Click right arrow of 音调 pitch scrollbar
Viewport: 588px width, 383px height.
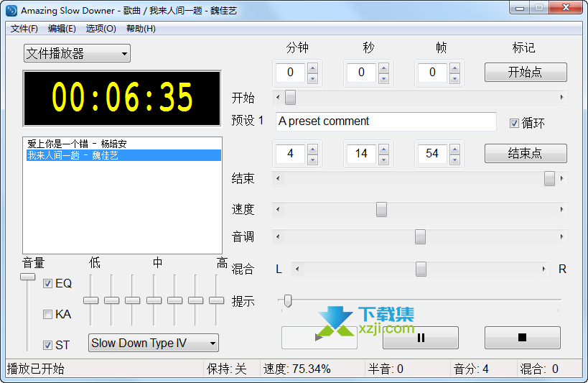click(561, 236)
